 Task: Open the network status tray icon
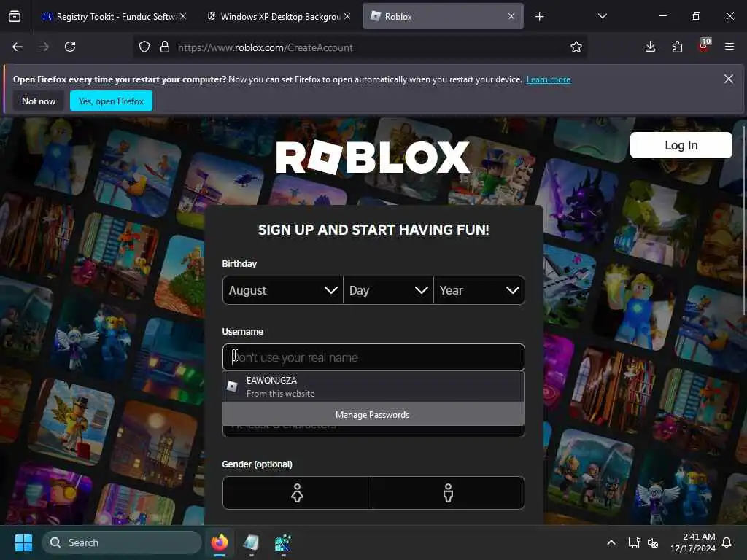(635, 542)
